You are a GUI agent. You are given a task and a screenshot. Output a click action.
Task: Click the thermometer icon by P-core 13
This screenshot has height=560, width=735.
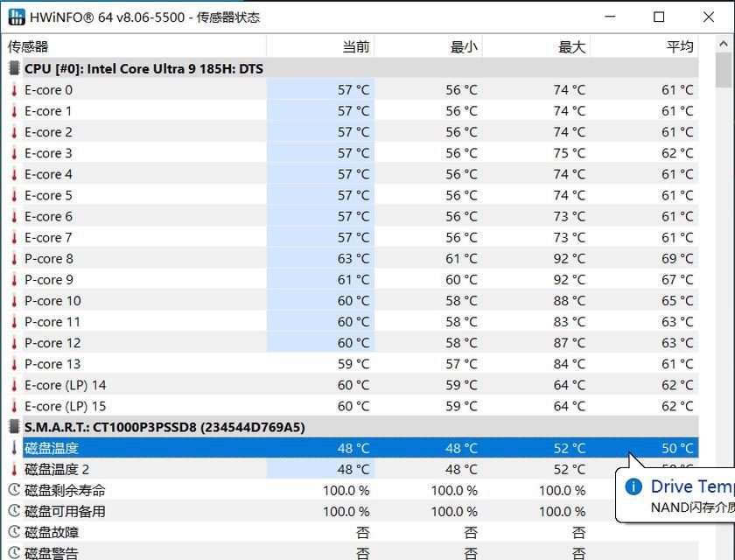(x=14, y=364)
